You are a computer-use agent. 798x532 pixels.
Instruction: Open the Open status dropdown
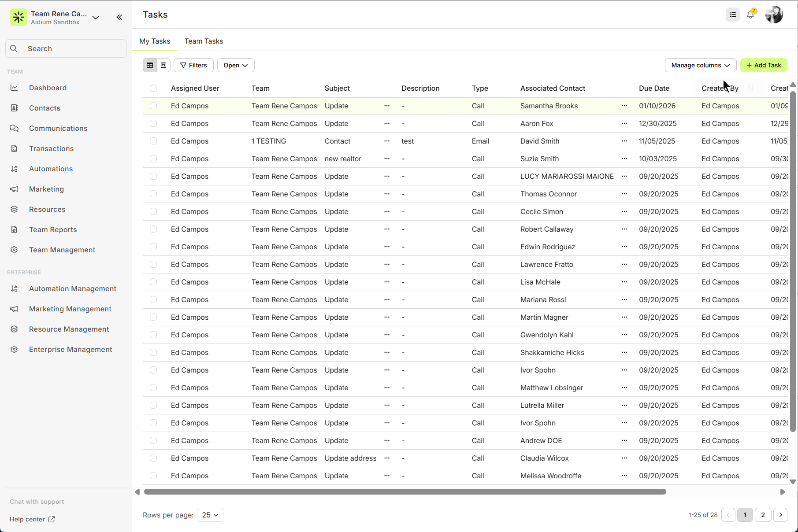[x=236, y=65]
